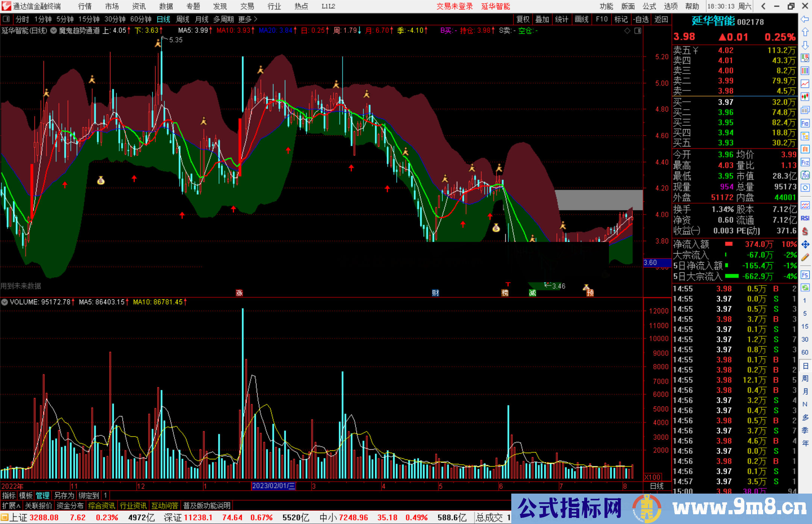This screenshot has height=524, width=812.
Task: Click the gray rectangle region on chart
Action: coord(598,200)
